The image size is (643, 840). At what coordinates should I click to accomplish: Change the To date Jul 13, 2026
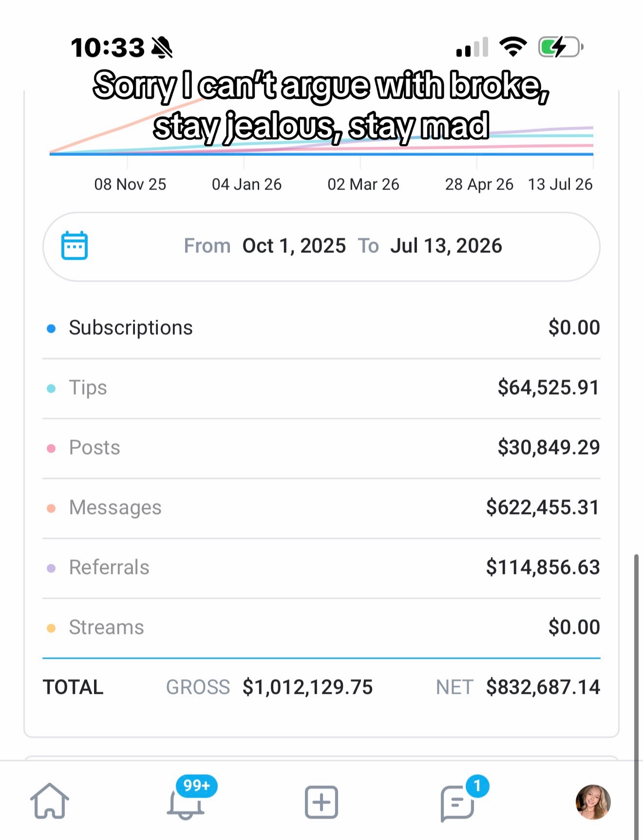click(x=446, y=246)
